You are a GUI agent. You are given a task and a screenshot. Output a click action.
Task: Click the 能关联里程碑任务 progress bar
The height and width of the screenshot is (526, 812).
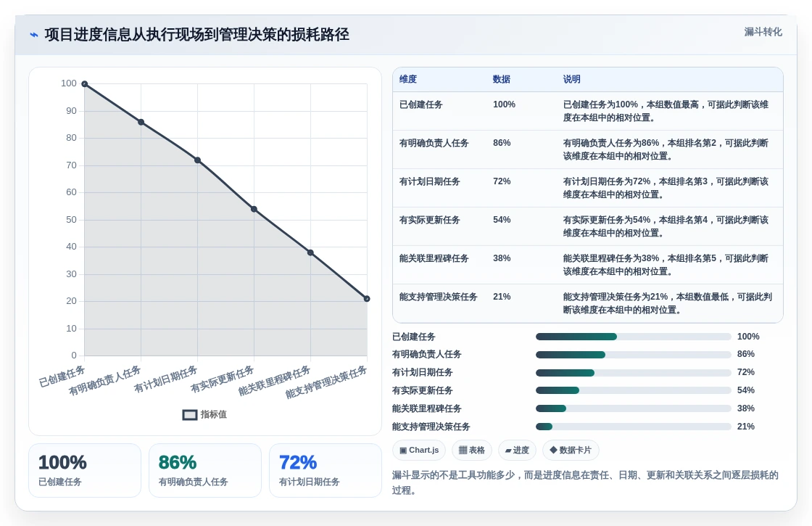point(634,409)
